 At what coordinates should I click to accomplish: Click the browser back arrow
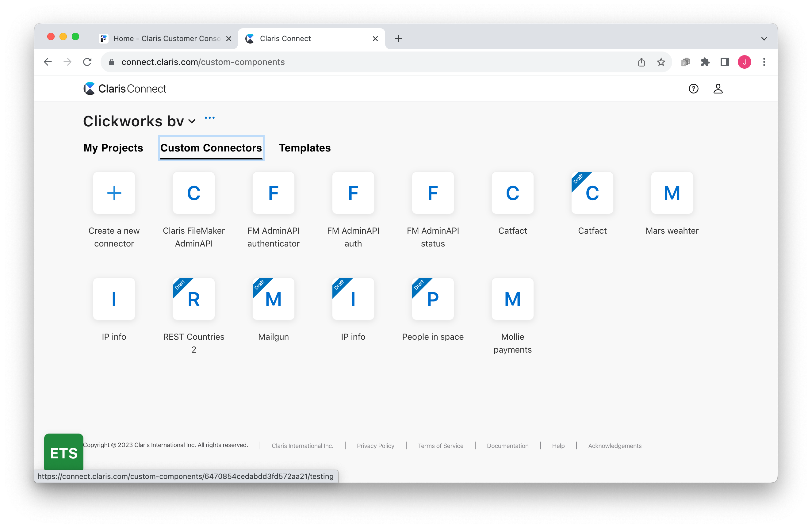(x=48, y=62)
